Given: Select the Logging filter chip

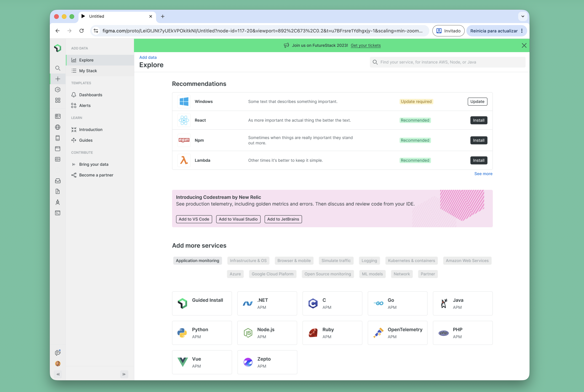Looking at the screenshot, I should 369,260.
